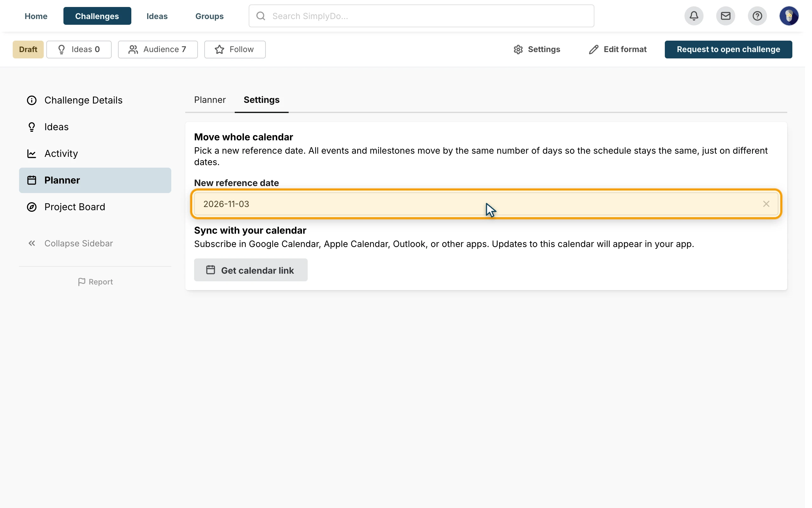Open the messages envelope icon

(x=725, y=16)
